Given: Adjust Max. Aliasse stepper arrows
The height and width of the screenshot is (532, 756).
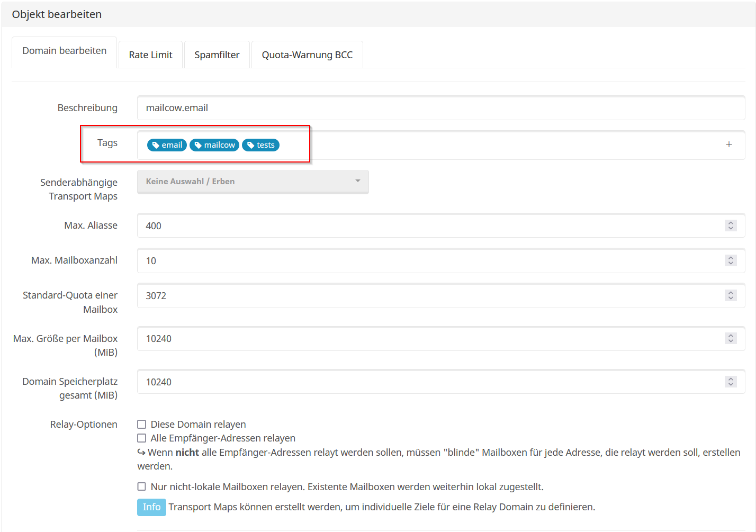Looking at the screenshot, I should coord(731,226).
